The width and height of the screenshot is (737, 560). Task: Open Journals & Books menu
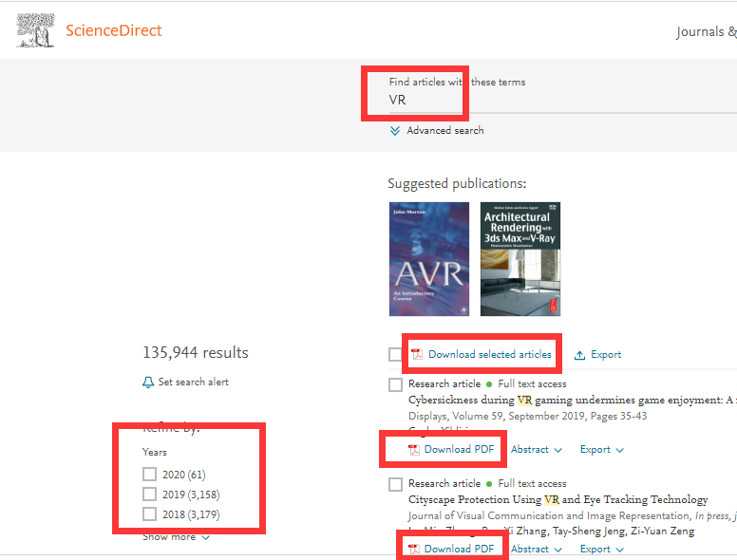[706, 31]
